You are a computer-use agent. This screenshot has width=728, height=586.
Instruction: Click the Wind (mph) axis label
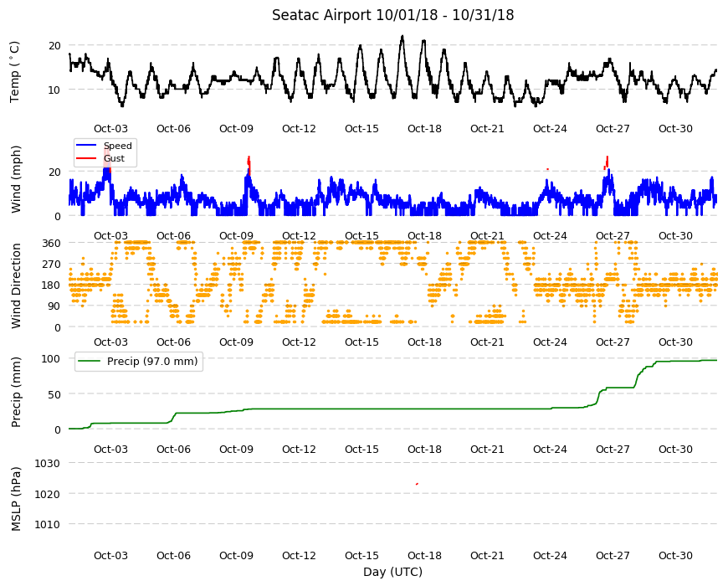point(16,179)
